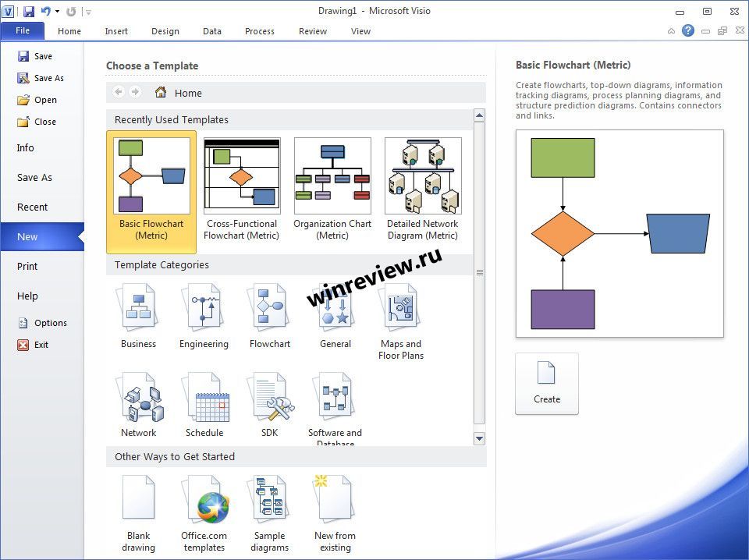Open the Software and Database category
749x560 pixels.
point(335,409)
